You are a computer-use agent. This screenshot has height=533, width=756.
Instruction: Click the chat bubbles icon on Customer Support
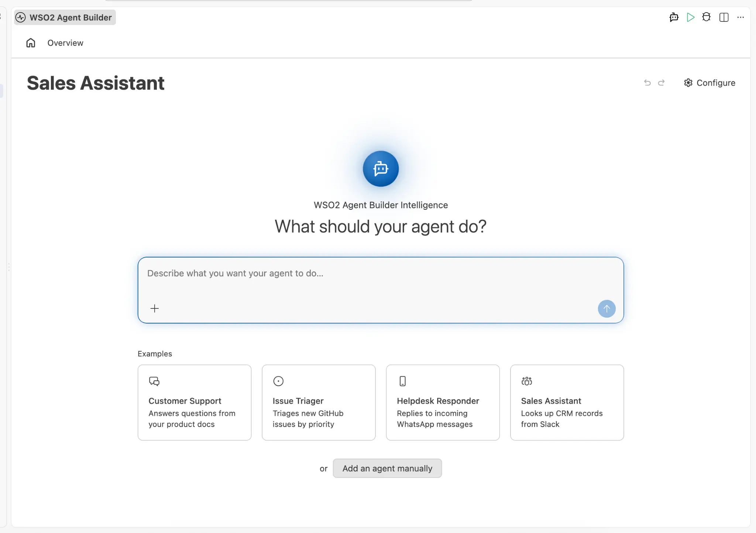click(x=154, y=381)
